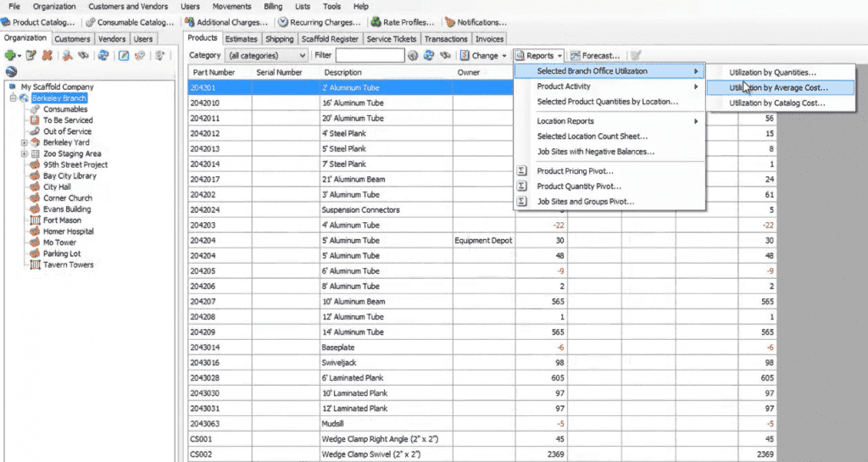Open the Category dropdown
This screenshot has width=868, height=462.
coord(266,55)
